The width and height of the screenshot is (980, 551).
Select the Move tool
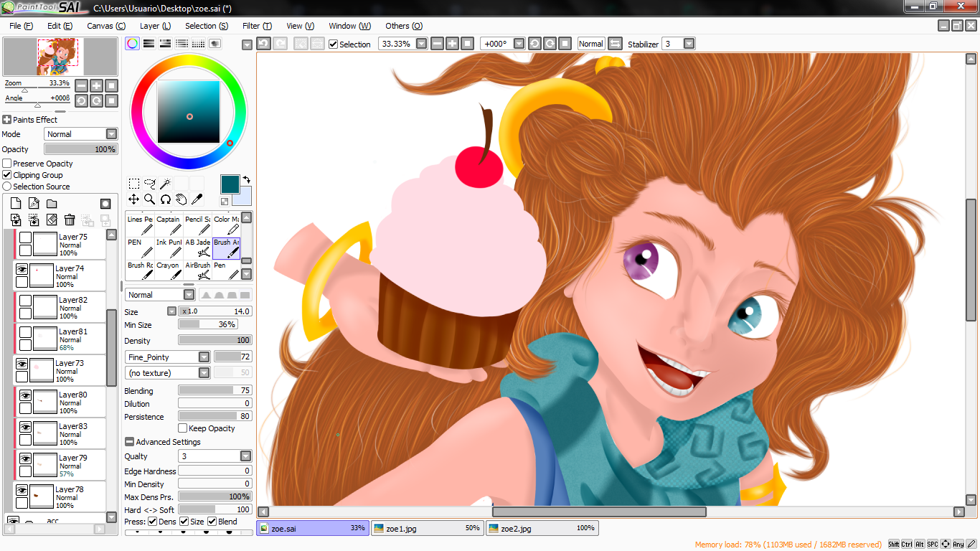tap(134, 199)
